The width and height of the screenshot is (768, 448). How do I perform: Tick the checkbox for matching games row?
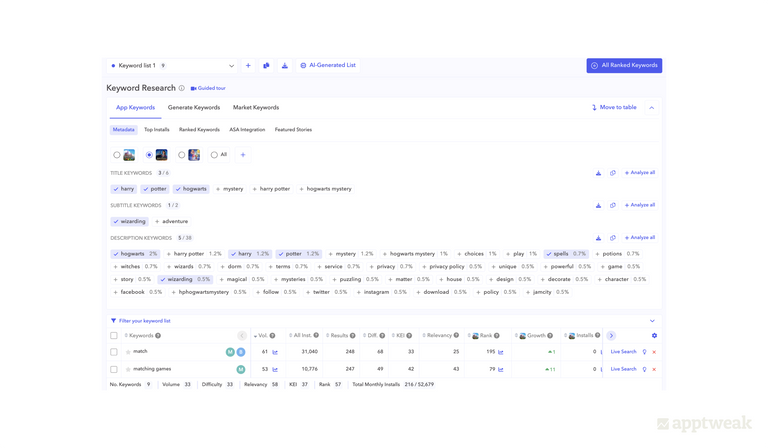[x=114, y=370]
